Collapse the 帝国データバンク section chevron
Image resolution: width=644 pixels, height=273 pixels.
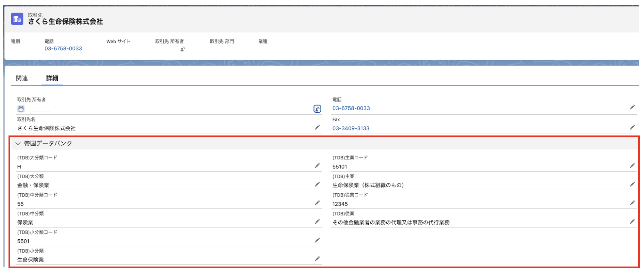18,144
